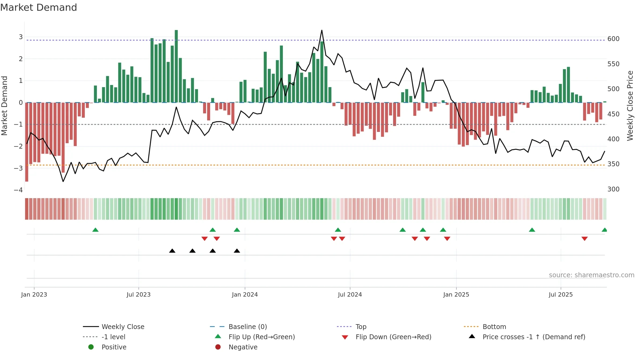
Task: Click the price line's highest peak
Action: pos(322,30)
